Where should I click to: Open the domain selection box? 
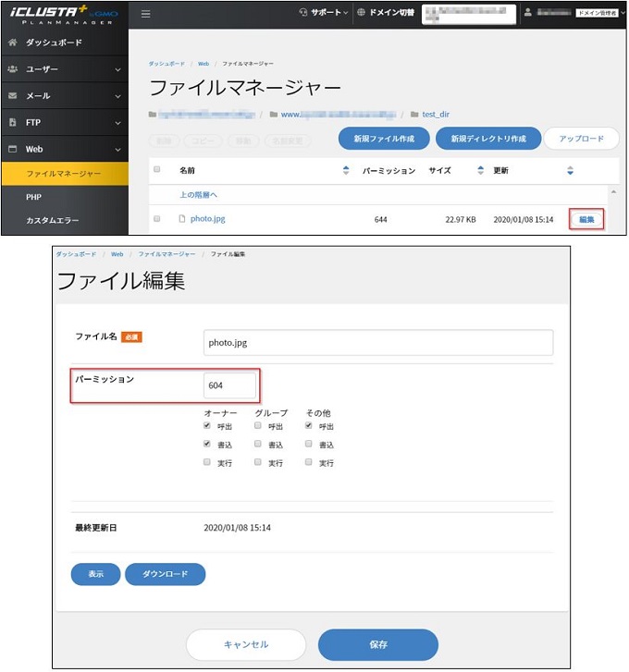[469, 15]
